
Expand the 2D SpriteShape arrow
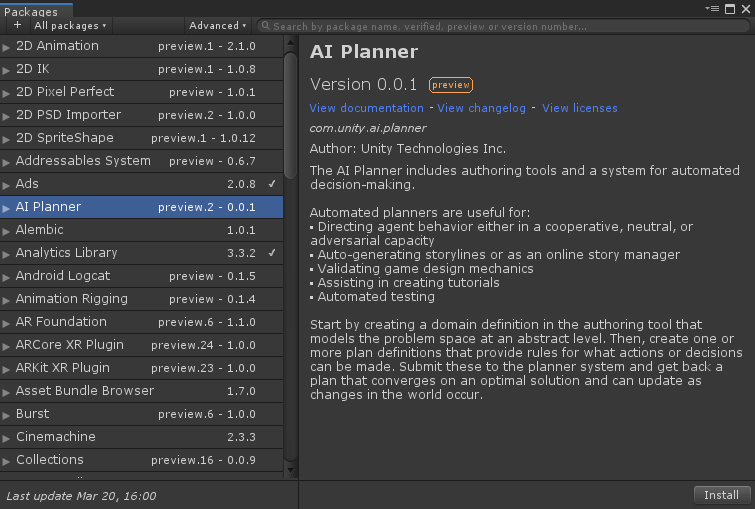pos(6,139)
